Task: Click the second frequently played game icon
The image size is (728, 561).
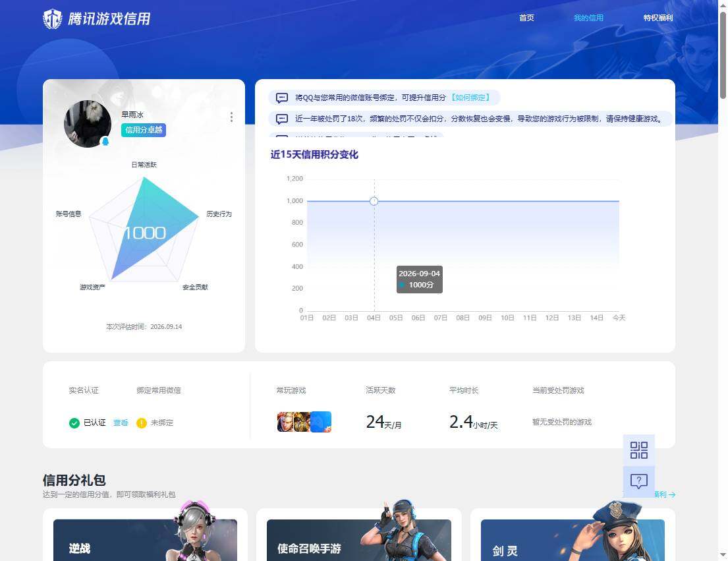Action: (302, 422)
